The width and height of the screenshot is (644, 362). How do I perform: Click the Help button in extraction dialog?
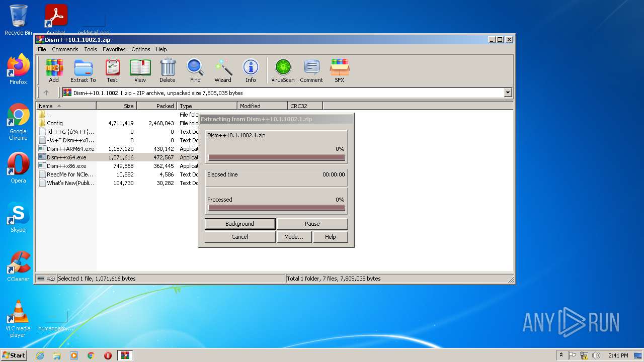tap(331, 237)
